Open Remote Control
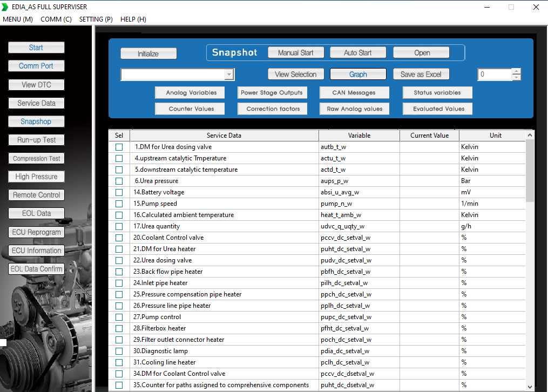 point(36,195)
